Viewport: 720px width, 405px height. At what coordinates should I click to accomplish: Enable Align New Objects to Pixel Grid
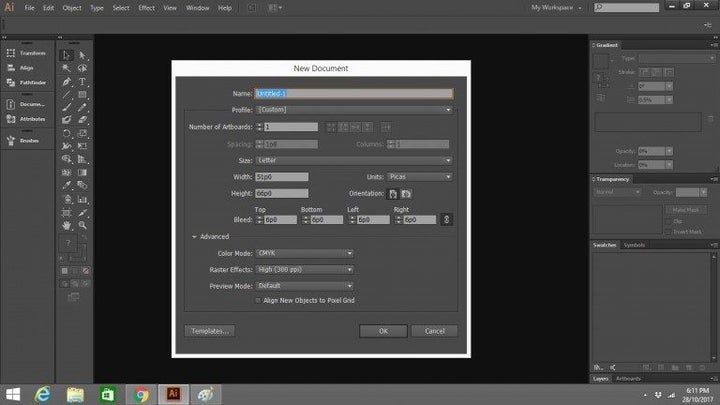(x=259, y=300)
